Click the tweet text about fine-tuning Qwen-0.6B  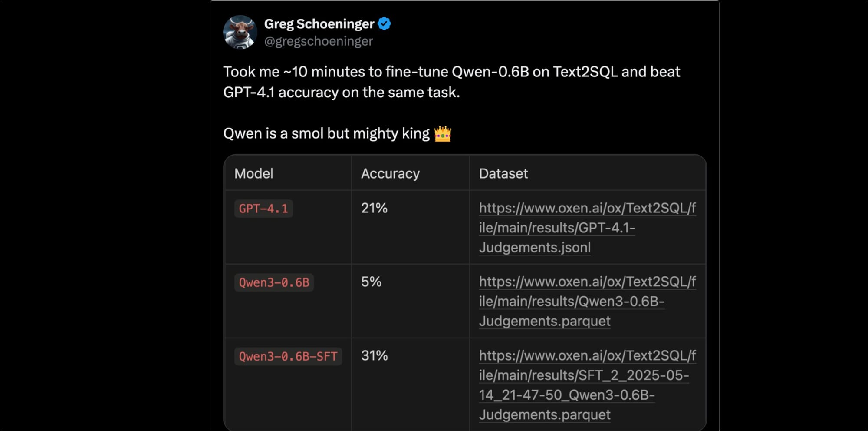point(451,82)
